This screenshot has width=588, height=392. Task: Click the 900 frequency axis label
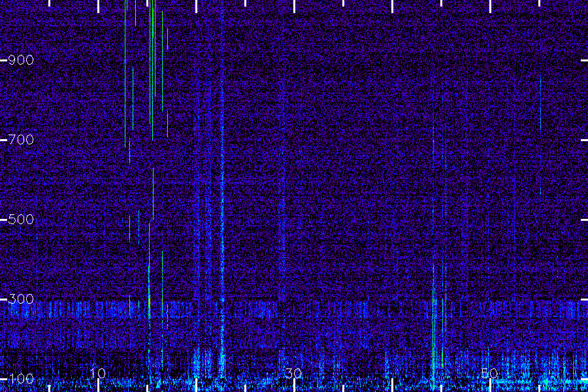21,60
